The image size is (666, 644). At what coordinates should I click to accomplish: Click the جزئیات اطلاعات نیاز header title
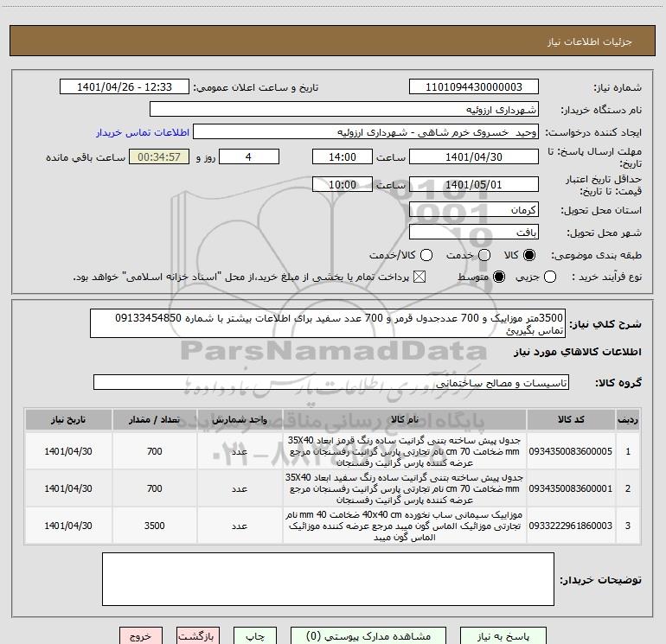(590, 41)
